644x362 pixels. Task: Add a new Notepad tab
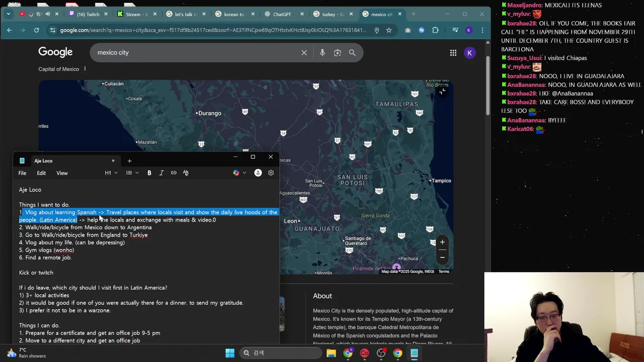(129, 161)
